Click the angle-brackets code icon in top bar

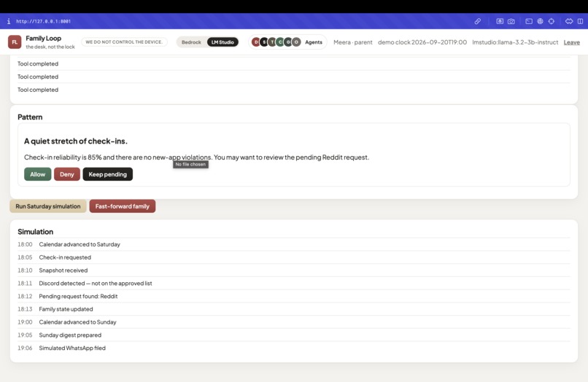pyautogui.click(x=569, y=21)
